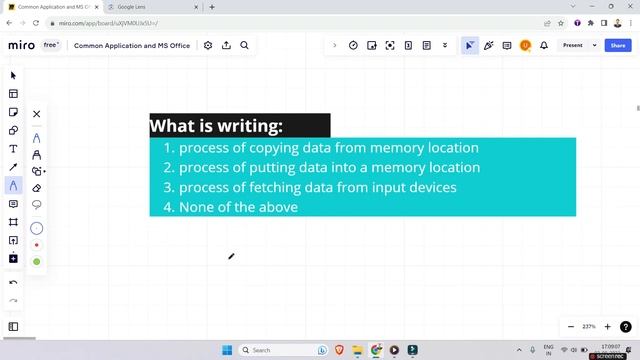Viewport: 640px width, 360px height.
Task: Open the comments panel icon
Action: 507,45
